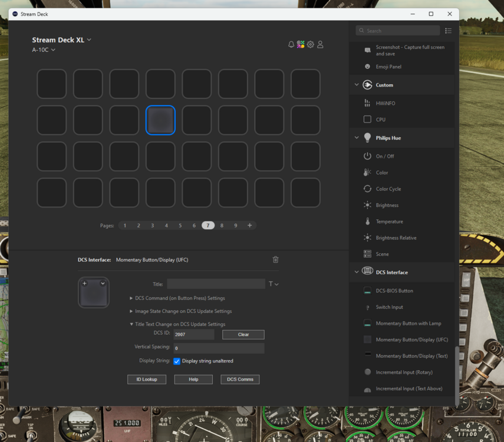Open preferences via the gear icon

[x=311, y=44]
